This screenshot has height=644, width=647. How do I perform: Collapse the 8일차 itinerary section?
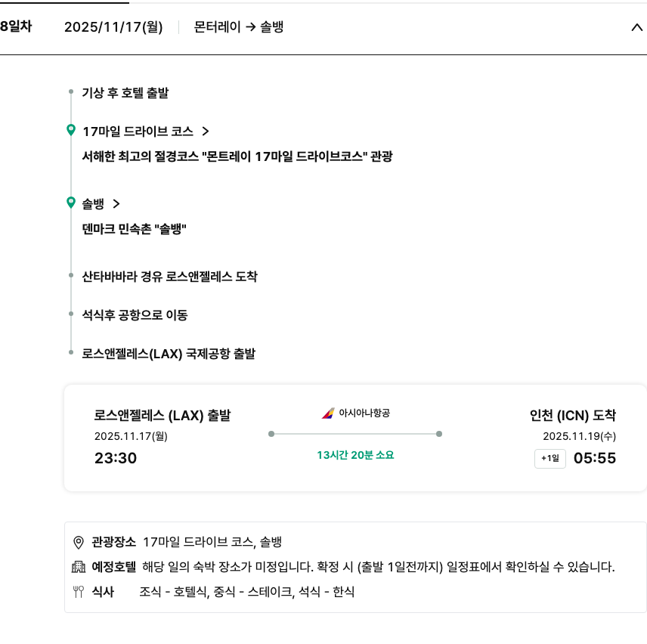[x=636, y=28]
